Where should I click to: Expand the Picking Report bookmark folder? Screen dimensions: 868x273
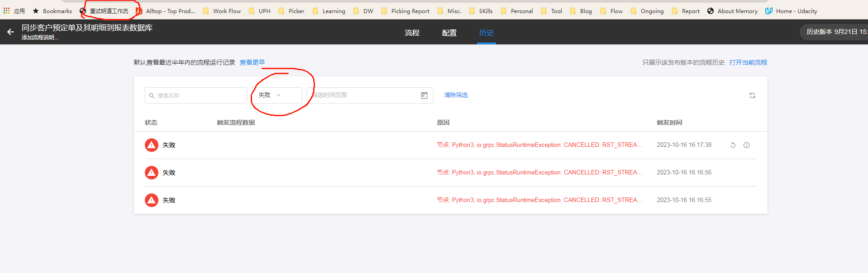(405, 11)
